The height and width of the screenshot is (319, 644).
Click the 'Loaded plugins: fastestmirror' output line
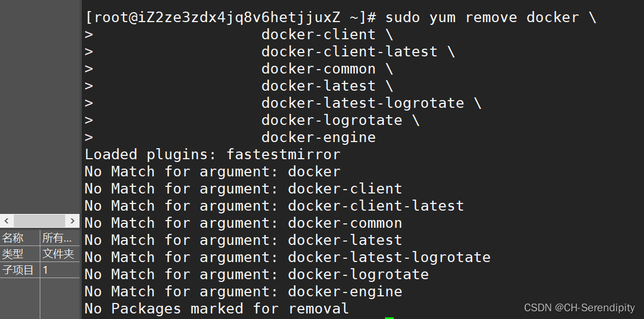213,154
